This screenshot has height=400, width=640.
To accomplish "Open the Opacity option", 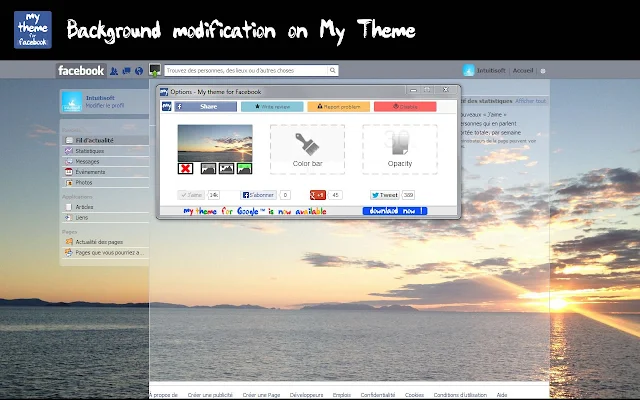I will coord(400,149).
